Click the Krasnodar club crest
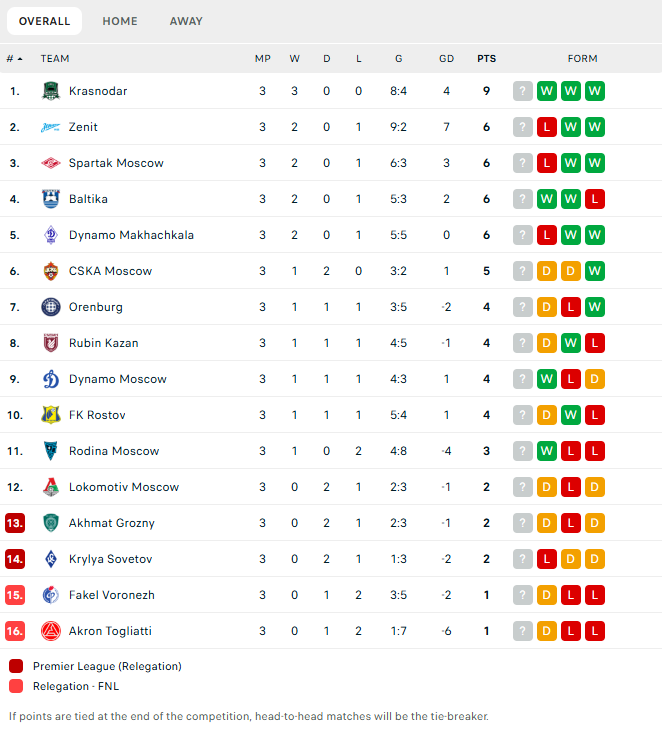 (51, 91)
